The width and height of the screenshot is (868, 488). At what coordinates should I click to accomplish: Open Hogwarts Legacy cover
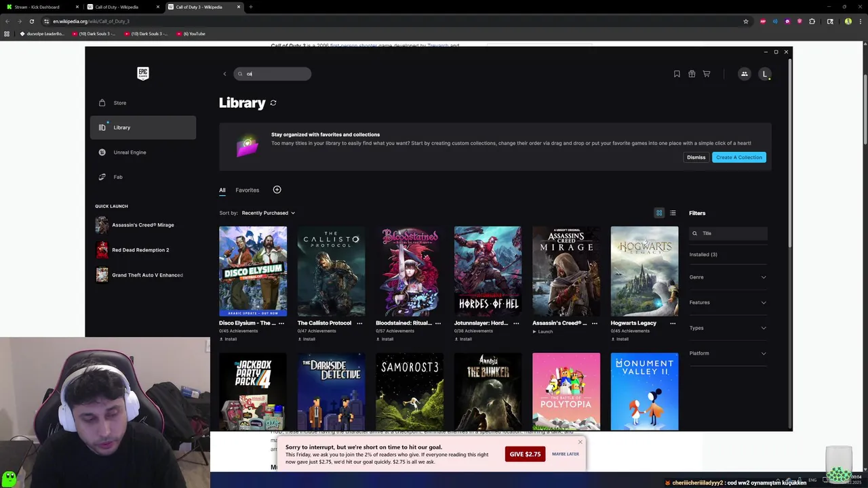[x=644, y=271]
